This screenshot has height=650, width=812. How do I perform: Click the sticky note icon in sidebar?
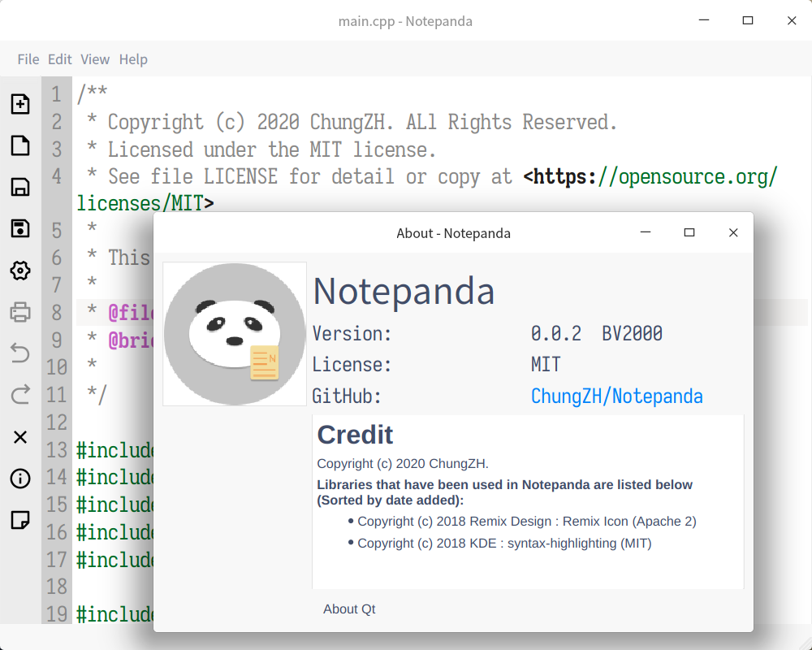point(20,520)
